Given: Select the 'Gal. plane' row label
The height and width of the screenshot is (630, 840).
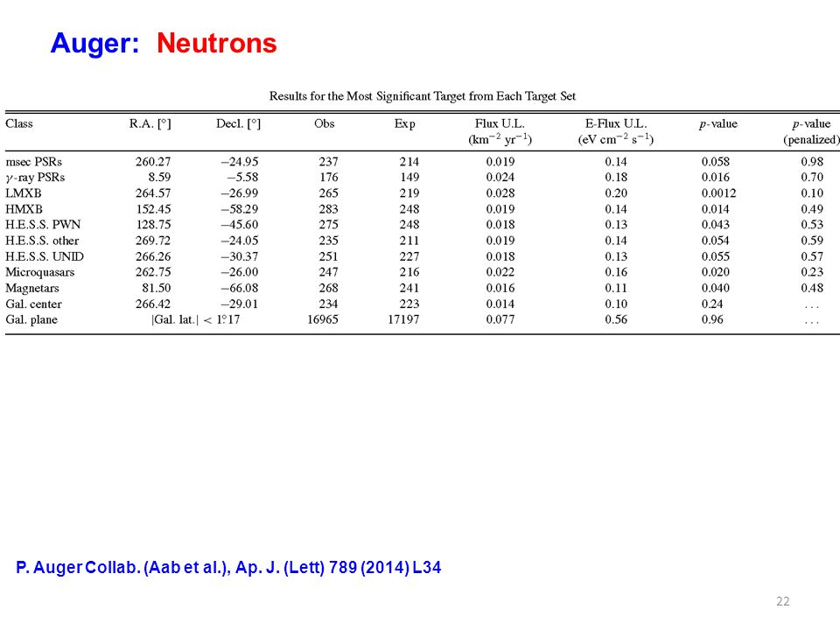Looking at the screenshot, I should [31, 320].
